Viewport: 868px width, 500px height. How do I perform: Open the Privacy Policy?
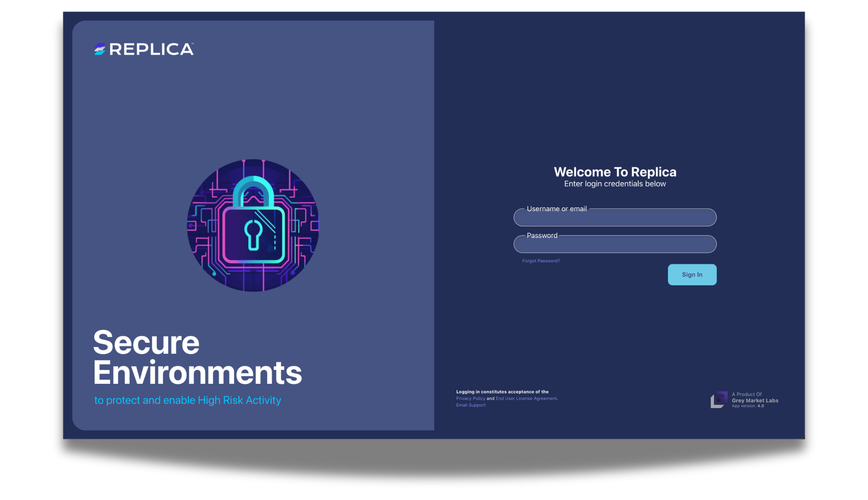pos(470,398)
